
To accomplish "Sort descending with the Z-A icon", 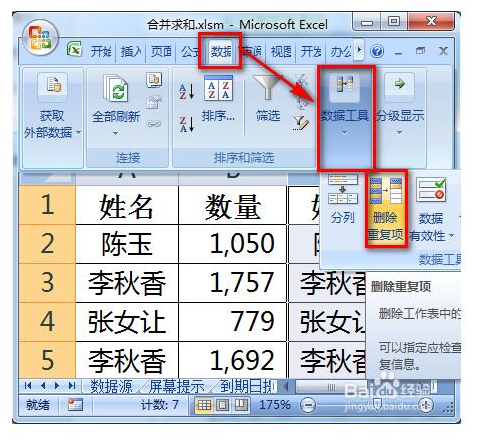I will [186, 124].
